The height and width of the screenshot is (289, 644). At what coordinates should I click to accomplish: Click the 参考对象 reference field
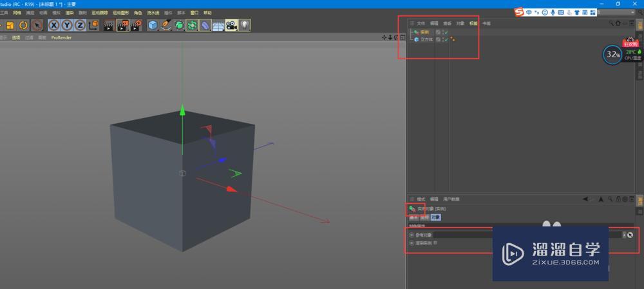coord(528,235)
